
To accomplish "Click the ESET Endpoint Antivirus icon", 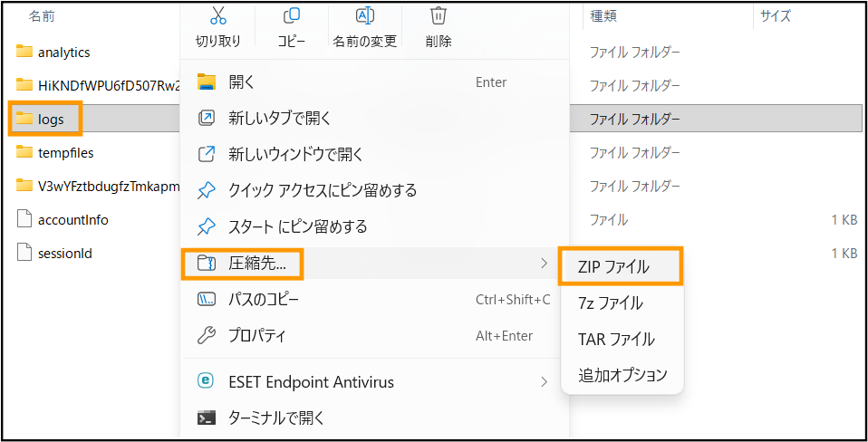I will click(x=206, y=381).
